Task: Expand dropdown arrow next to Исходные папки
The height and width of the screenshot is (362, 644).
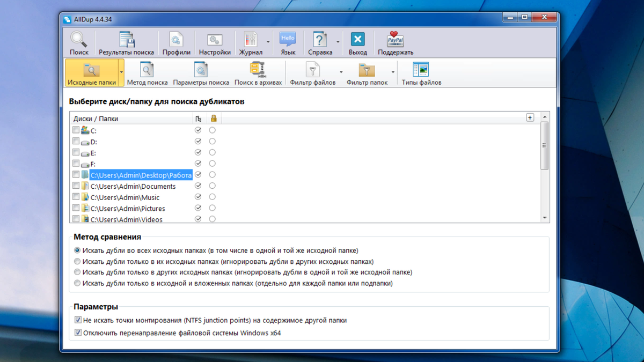Action: tap(121, 72)
